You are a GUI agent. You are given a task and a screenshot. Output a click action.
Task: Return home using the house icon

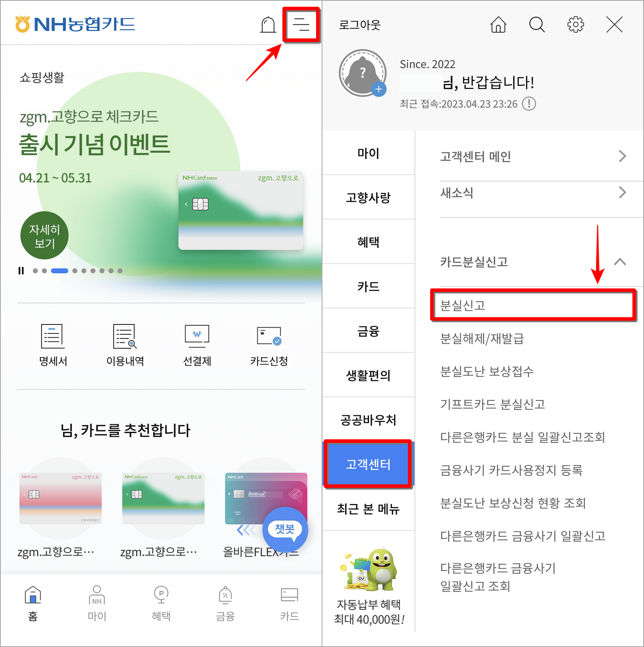[498, 25]
